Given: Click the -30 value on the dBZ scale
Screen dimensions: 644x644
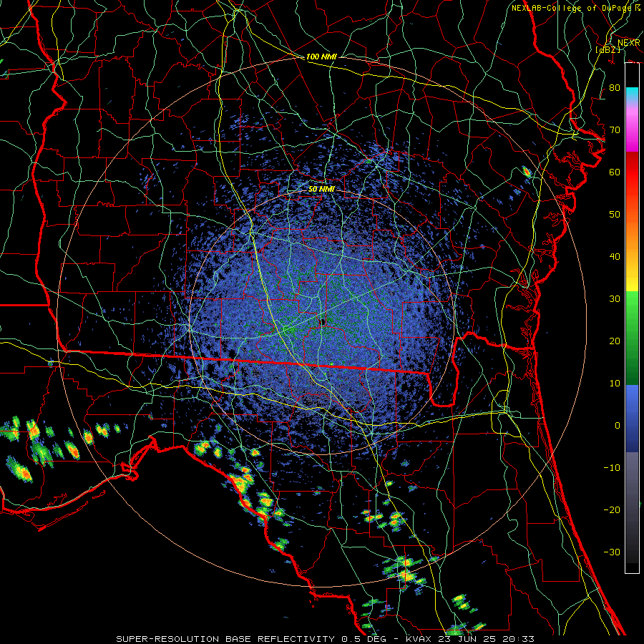Looking at the screenshot, I should (x=612, y=552).
